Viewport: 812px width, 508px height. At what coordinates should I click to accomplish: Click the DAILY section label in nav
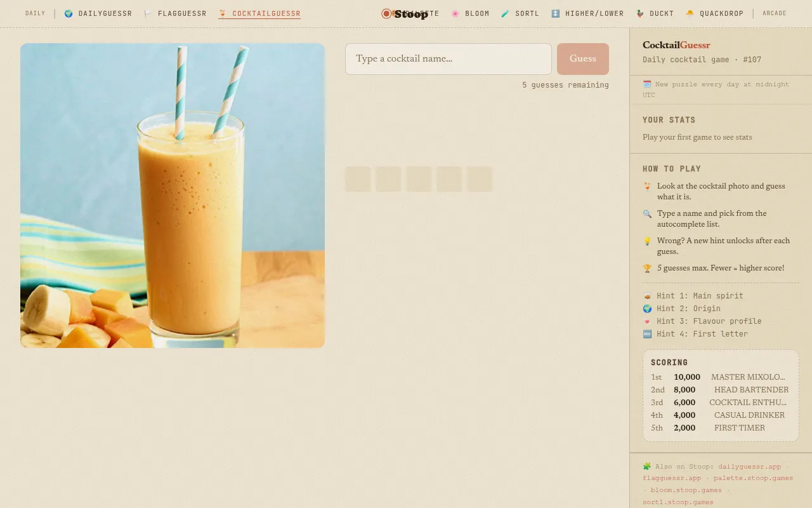(36, 13)
